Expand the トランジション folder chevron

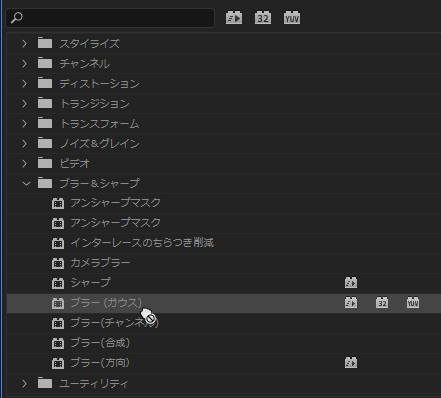coord(24,103)
